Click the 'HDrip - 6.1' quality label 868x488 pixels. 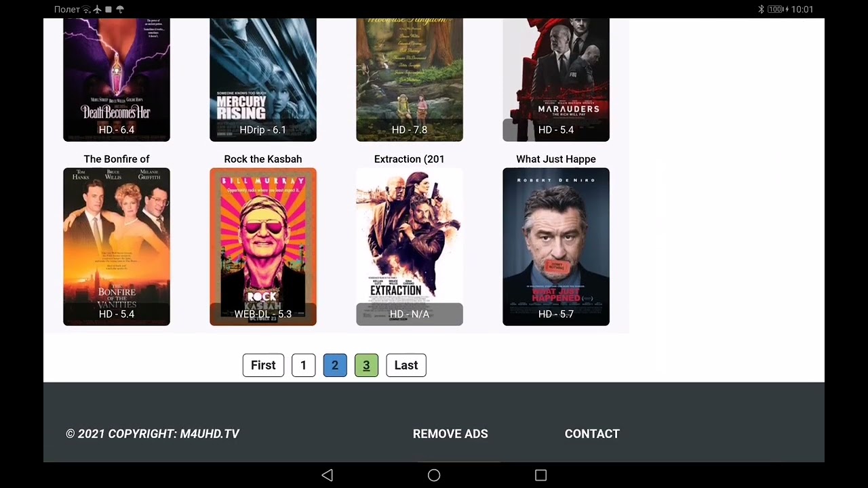click(x=263, y=129)
